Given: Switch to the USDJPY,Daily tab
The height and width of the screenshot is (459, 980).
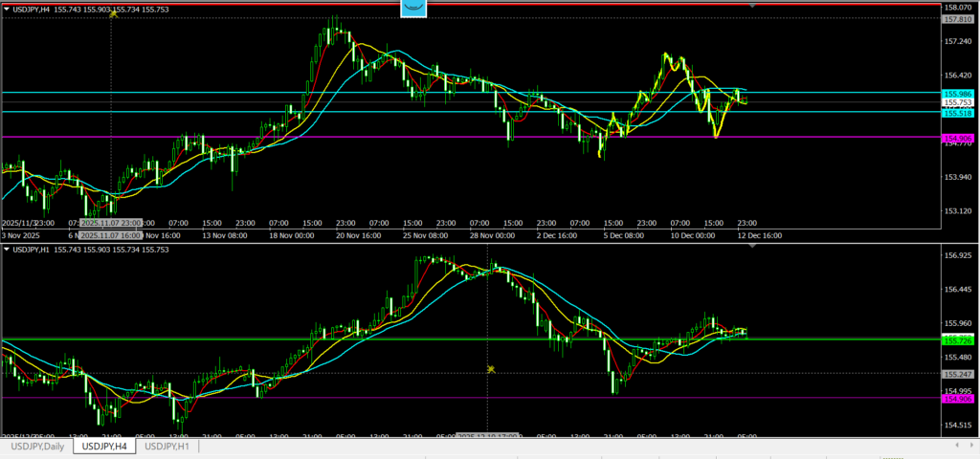Looking at the screenshot, I should [x=36, y=447].
